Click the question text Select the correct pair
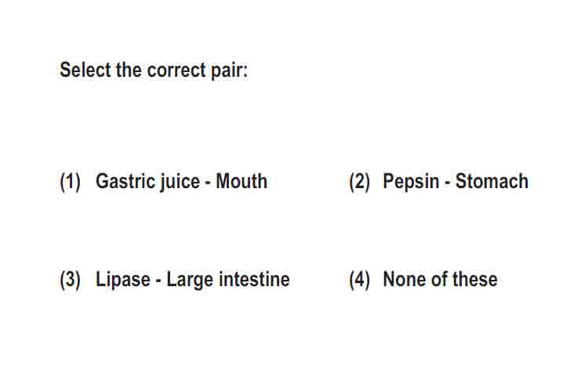 [x=154, y=71]
